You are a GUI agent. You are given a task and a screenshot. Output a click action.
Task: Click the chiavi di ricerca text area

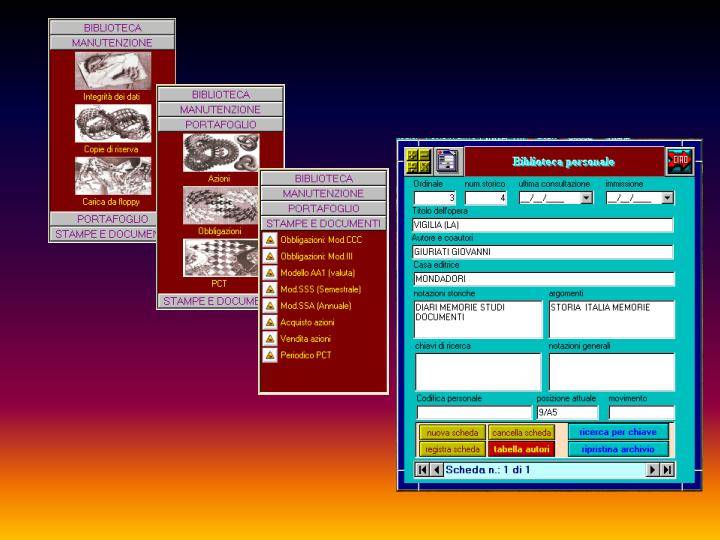478,372
